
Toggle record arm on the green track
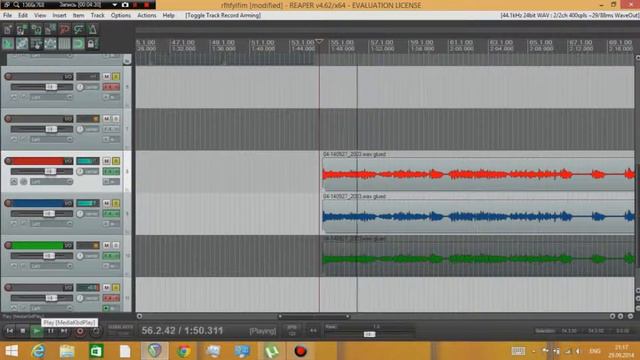pyautogui.click(x=8, y=245)
